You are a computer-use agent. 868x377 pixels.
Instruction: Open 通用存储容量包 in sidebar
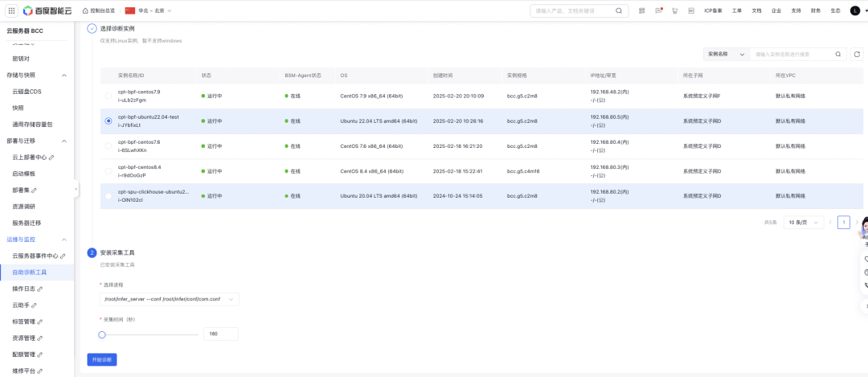pyautogui.click(x=32, y=125)
